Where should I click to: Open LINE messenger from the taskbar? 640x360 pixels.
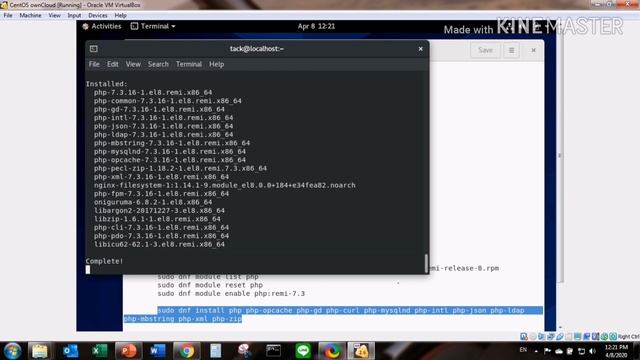(x=303, y=351)
